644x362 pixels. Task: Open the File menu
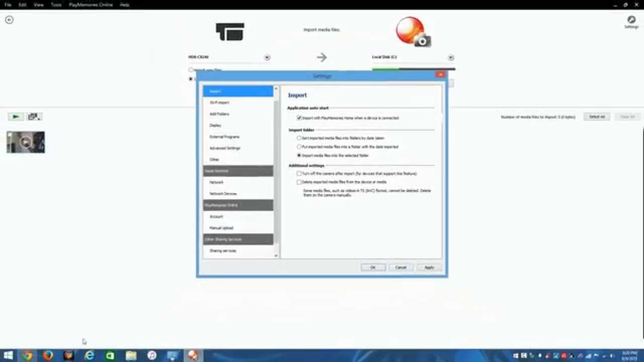[8, 5]
